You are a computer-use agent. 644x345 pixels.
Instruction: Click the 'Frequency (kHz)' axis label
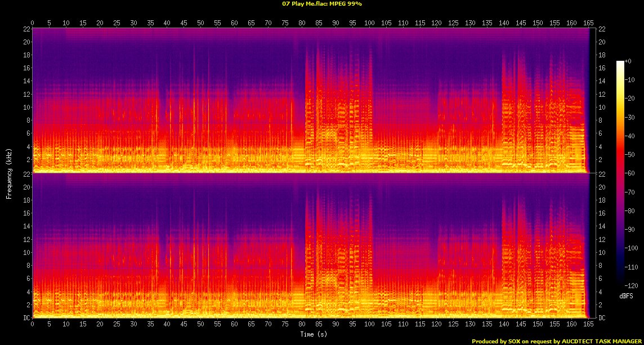[x=9, y=173]
